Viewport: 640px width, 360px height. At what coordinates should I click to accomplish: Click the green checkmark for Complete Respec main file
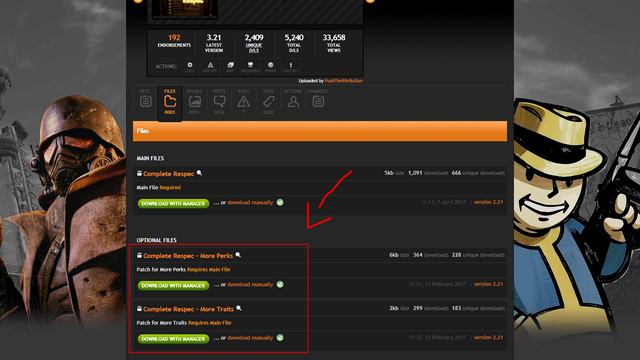(280, 202)
